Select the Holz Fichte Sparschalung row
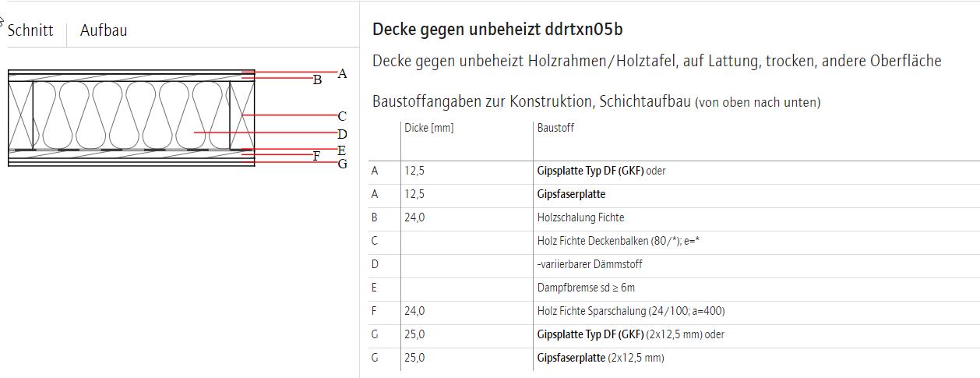980x378 pixels. click(x=674, y=311)
